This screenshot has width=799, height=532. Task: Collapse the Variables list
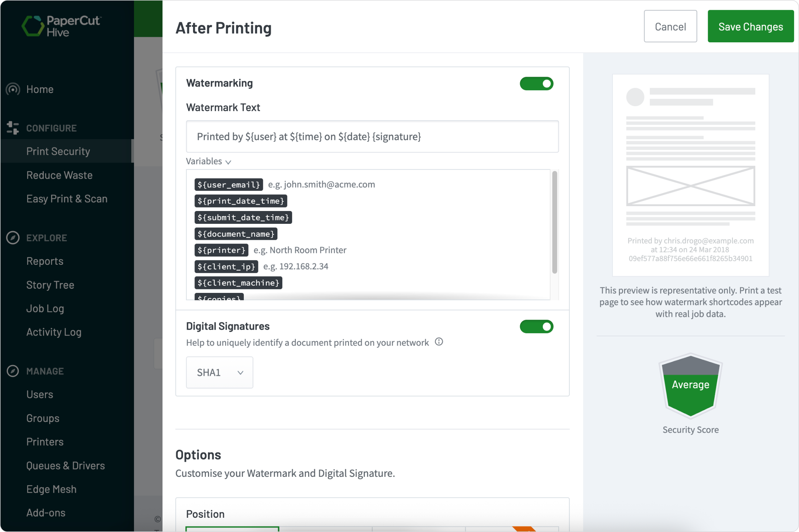[209, 161]
